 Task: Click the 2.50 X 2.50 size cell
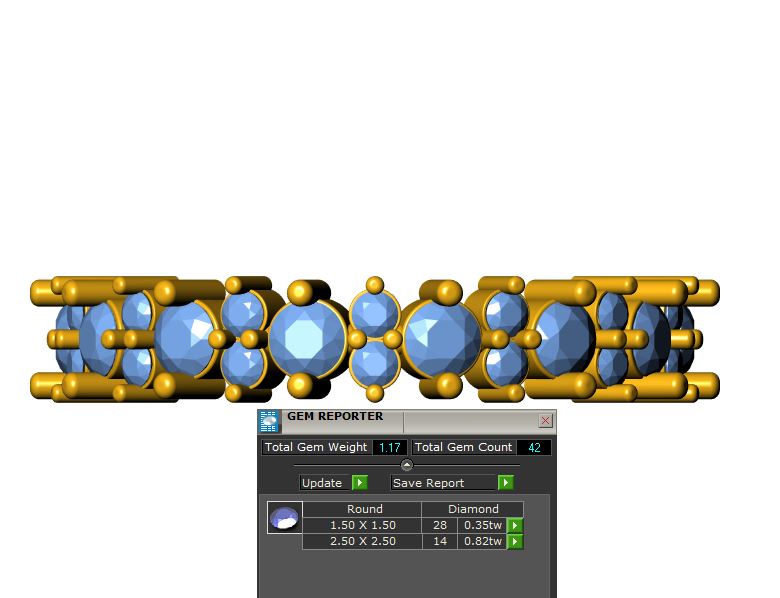pyautogui.click(x=363, y=541)
